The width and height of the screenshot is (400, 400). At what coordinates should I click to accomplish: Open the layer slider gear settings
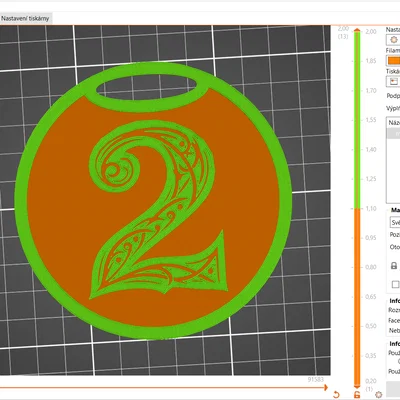pyautogui.click(x=378, y=395)
